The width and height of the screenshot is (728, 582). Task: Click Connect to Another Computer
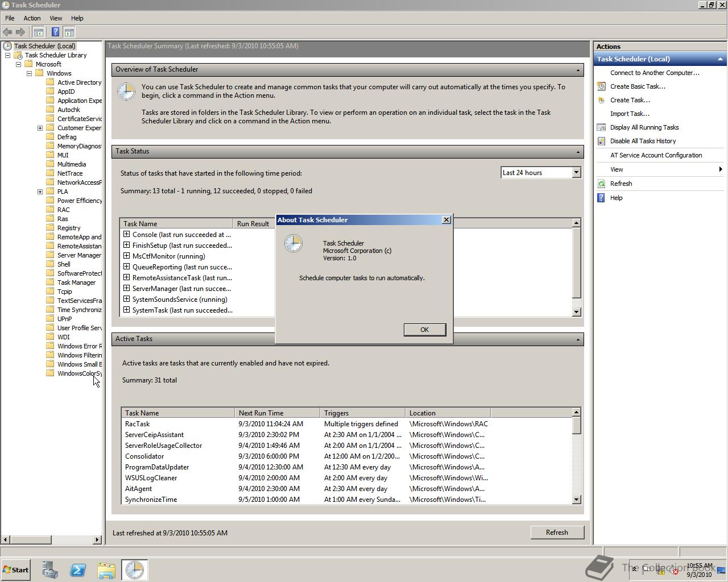[655, 73]
